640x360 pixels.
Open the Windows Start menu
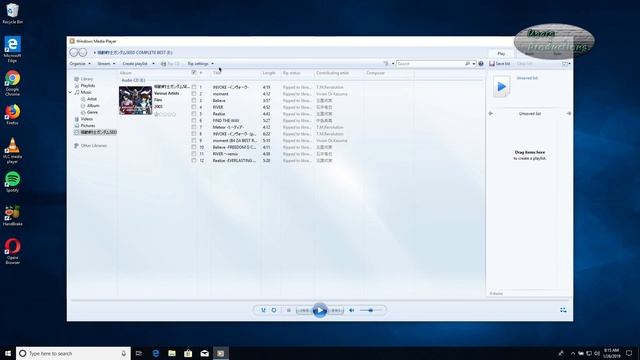click(x=8, y=353)
